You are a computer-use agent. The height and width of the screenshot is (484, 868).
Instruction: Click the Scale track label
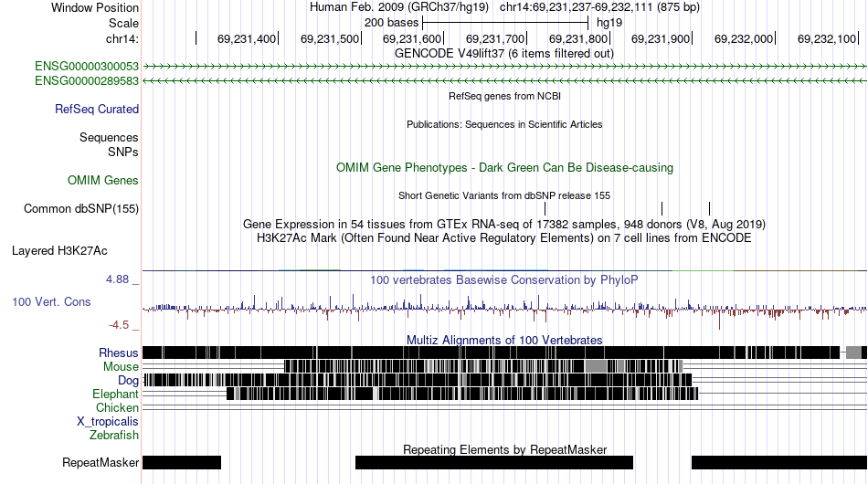(123, 23)
